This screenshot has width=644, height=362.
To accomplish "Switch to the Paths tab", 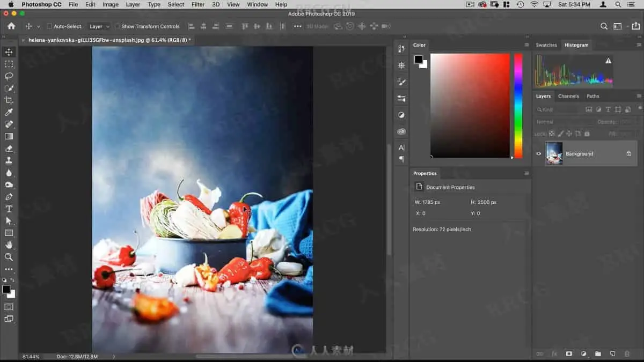I will tap(593, 96).
